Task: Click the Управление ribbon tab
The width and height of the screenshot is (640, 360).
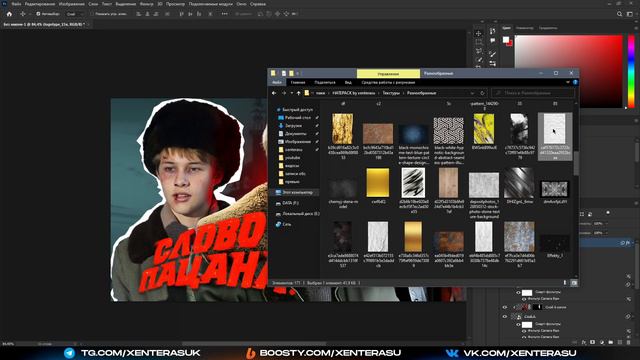Action: pyautogui.click(x=388, y=73)
